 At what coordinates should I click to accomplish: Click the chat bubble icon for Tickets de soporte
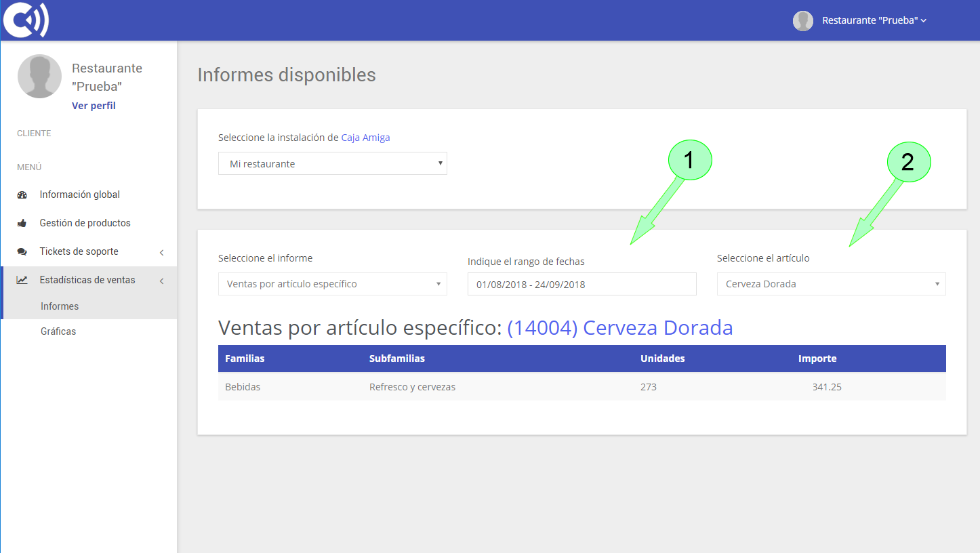22,251
